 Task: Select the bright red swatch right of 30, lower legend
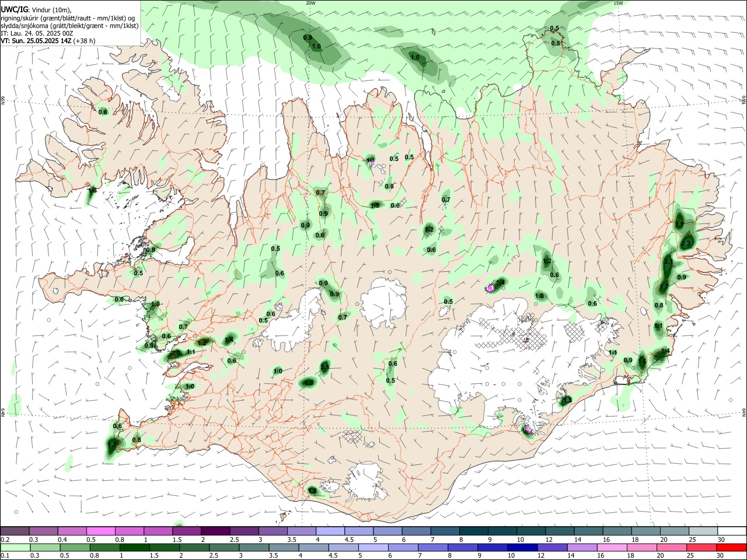[731, 548]
